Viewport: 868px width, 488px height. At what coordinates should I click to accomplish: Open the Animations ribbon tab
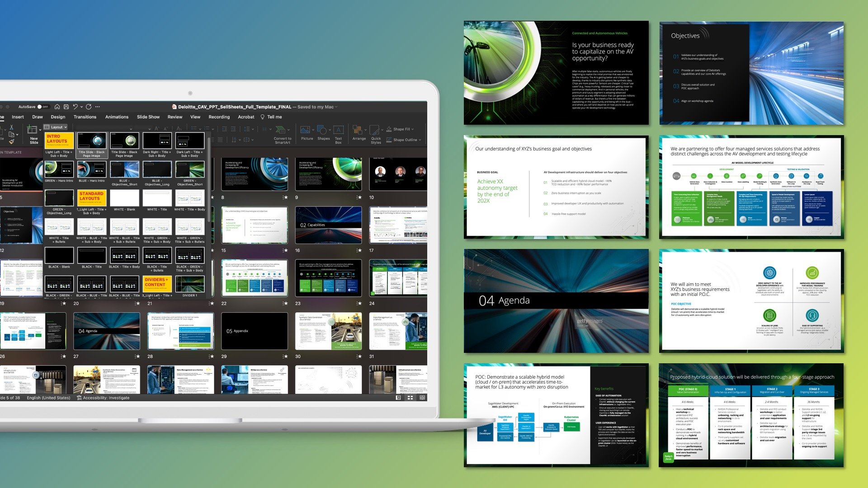pyautogui.click(x=117, y=117)
